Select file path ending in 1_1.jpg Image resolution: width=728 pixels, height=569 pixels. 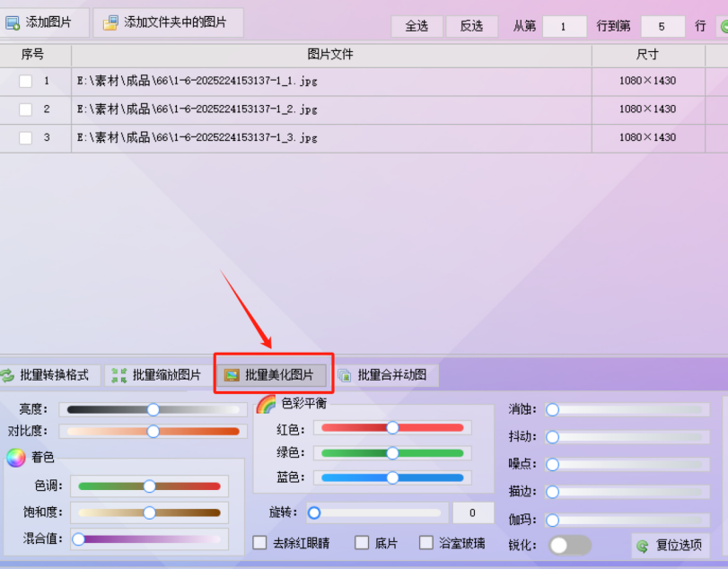point(197,81)
